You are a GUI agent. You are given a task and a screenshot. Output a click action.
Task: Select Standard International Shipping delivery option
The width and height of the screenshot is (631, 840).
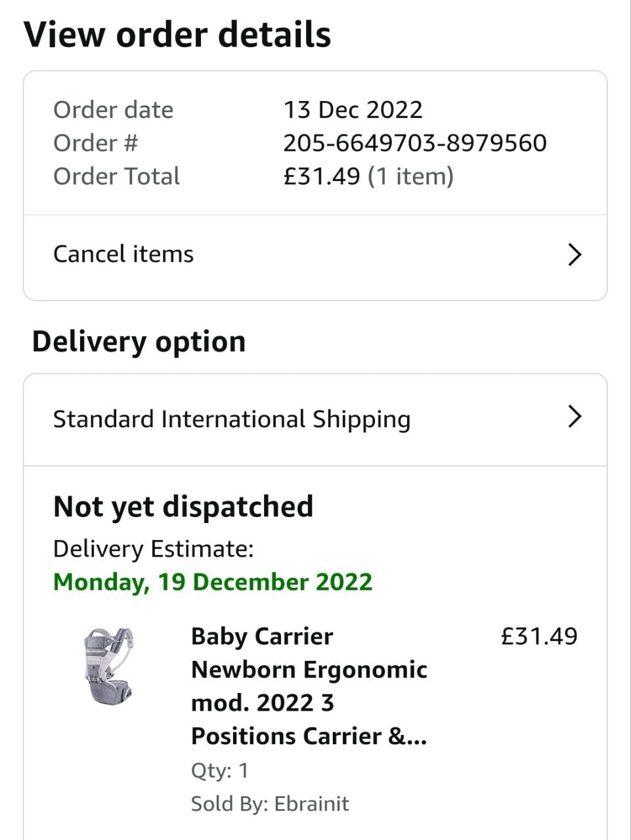click(x=232, y=419)
